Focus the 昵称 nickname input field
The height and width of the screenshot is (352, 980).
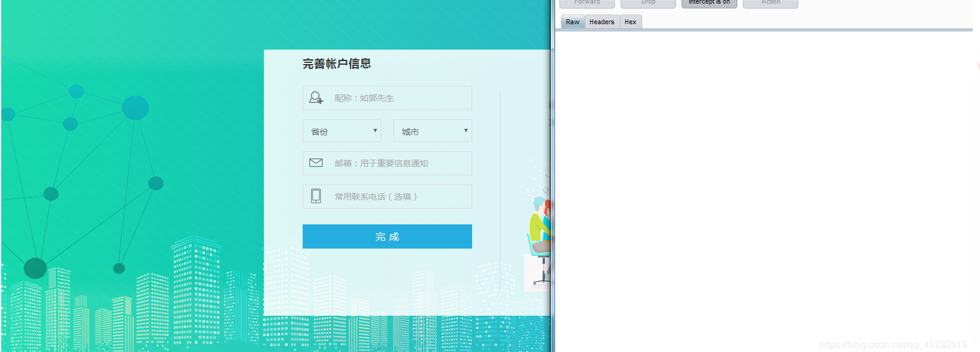(387, 98)
